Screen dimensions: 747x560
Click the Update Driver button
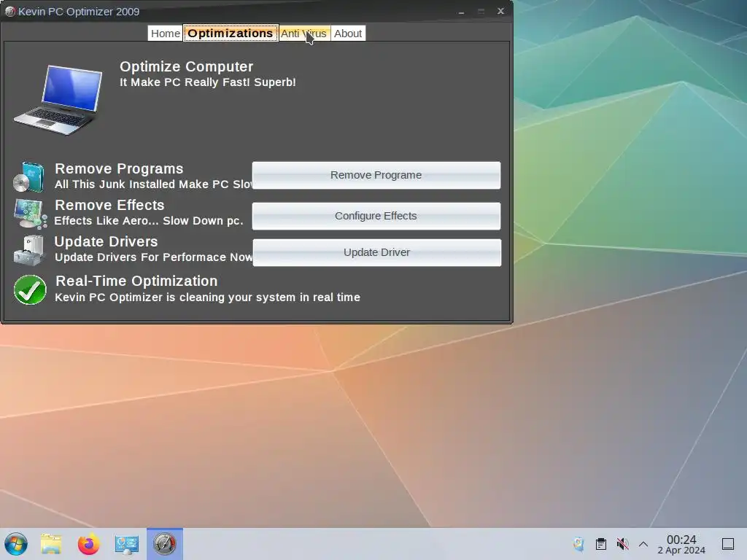pos(377,252)
